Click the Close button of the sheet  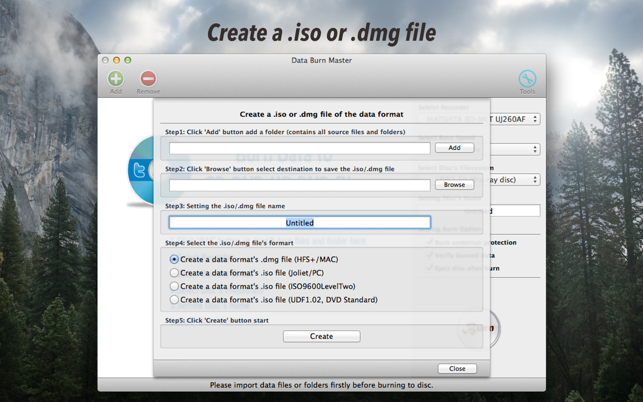(457, 368)
